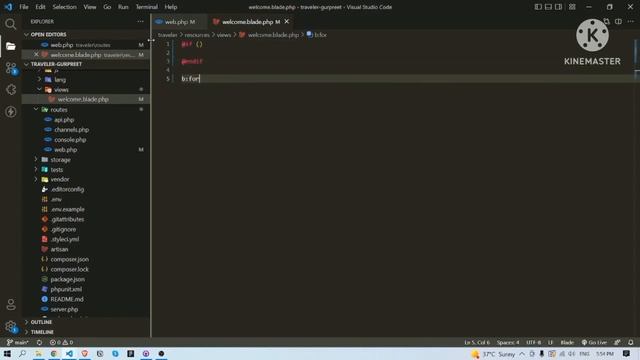Open the Edit menu
640x360 pixels.
click(40, 7)
